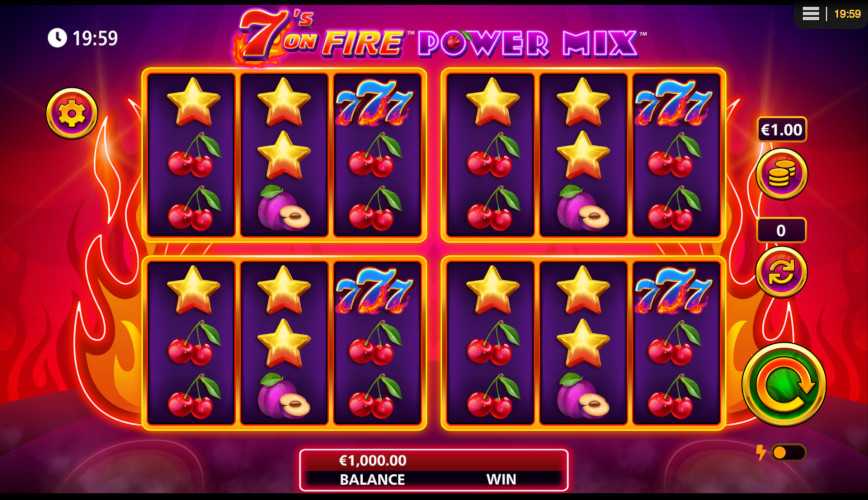Click the WIN label in bottom panel

pyautogui.click(x=501, y=480)
